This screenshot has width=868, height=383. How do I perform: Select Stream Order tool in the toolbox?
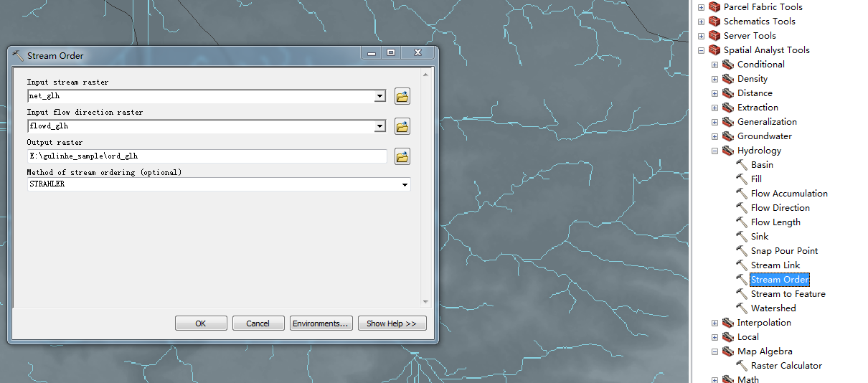click(780, 280)
